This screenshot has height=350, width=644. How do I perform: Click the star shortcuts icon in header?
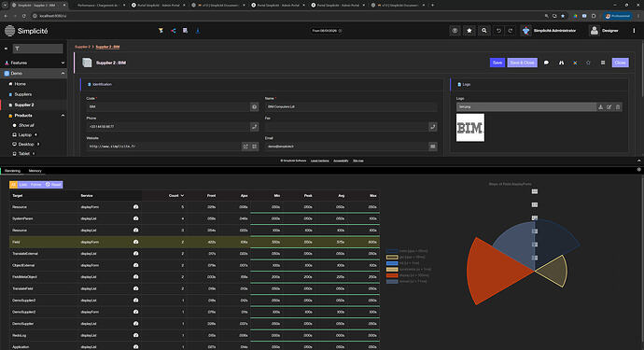click(469, 31)
